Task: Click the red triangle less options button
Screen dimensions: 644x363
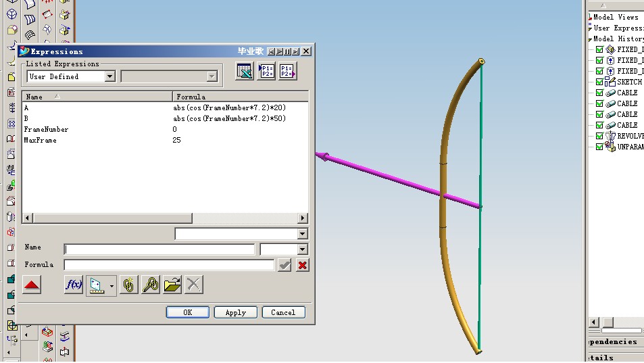Action: (32, 285)
